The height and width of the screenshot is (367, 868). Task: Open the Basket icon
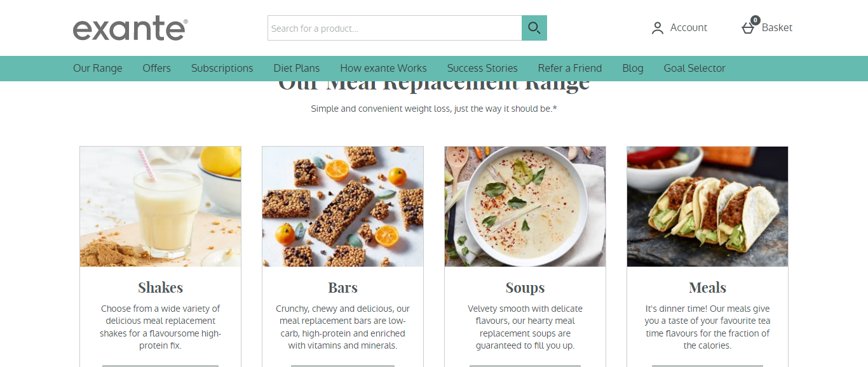click(x=749, y=27)
